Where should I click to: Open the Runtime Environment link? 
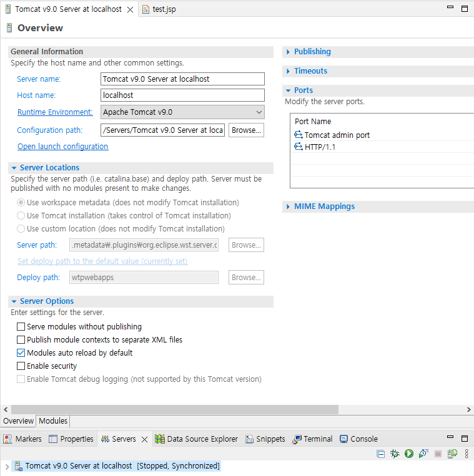(x=55, y=112)
